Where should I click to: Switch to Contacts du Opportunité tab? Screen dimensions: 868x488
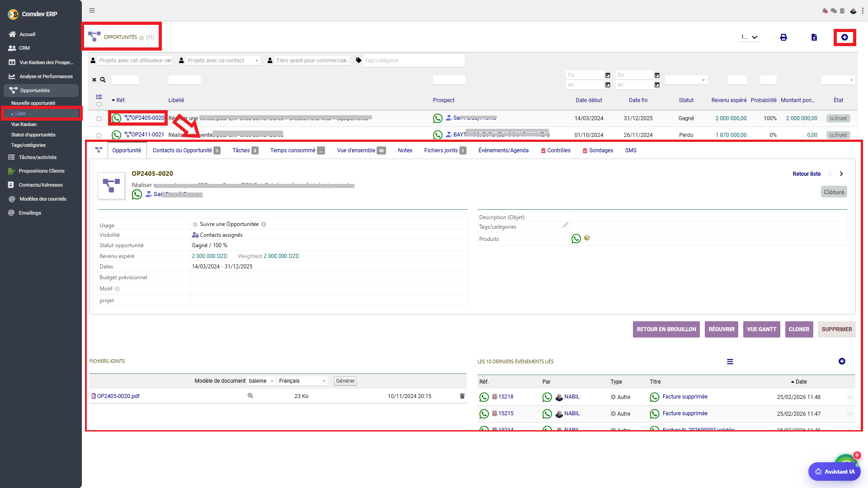click(186, 150)
